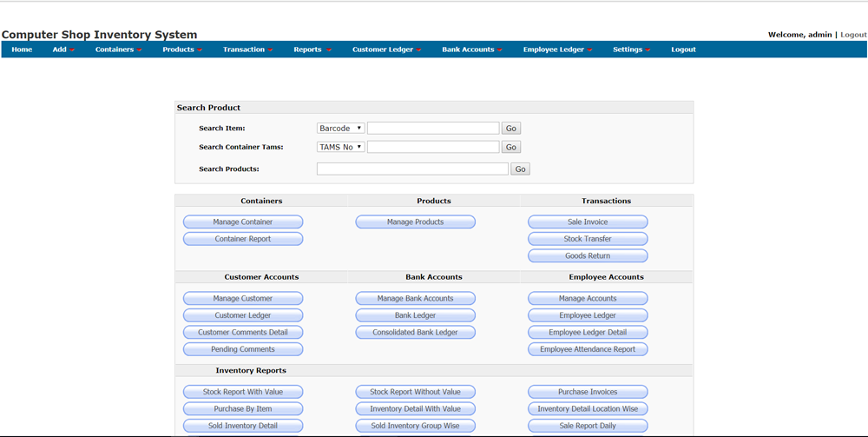
Task: Click the Search Products text field
Action: pos(412,169)
